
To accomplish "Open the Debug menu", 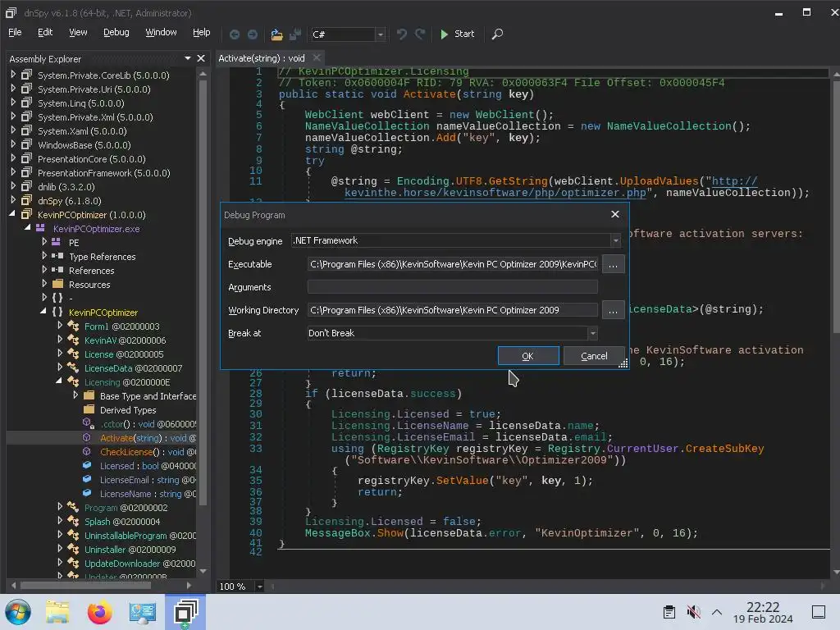I will (x=116, y=32).
